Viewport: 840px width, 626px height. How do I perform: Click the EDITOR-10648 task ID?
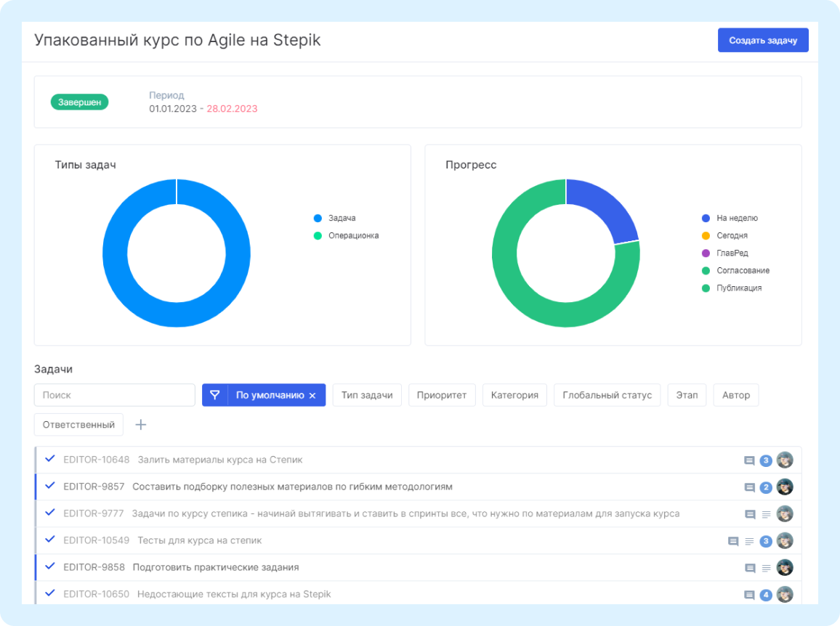point(97,460)
